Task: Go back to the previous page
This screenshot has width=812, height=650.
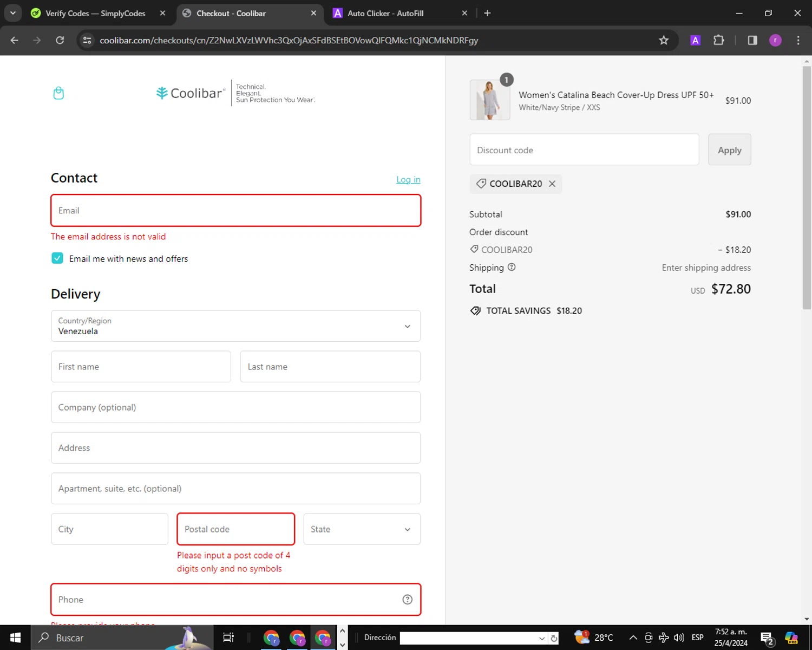Action: (x=15, y=40)
